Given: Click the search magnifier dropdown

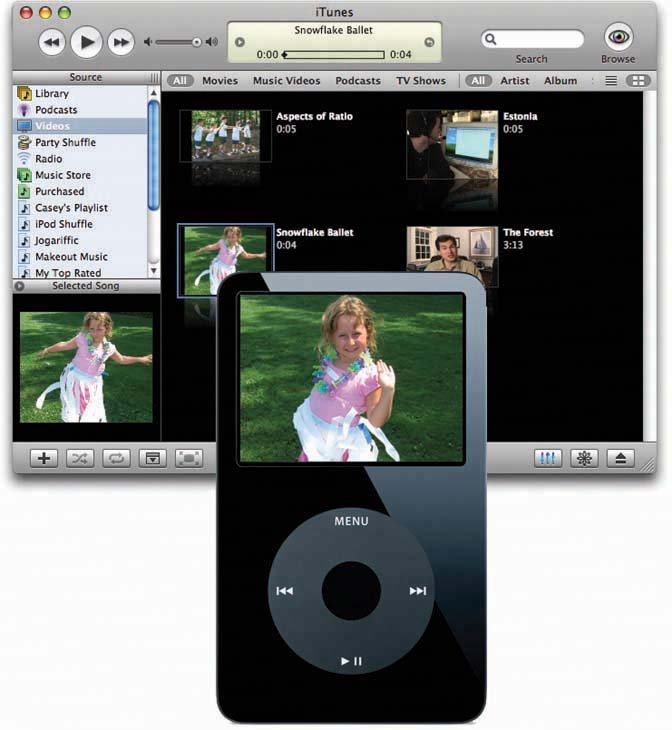Looking at the screenshot, I should click(492, 40).
